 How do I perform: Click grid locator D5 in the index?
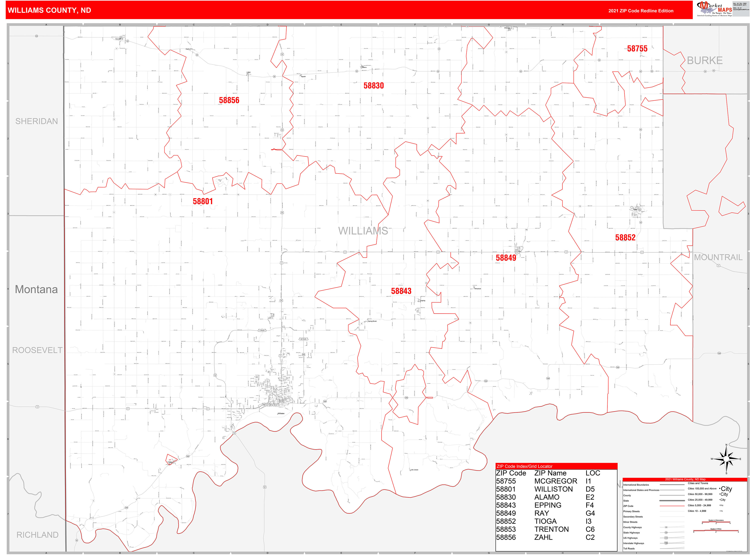pyautogui.click(x=590, y=489)
